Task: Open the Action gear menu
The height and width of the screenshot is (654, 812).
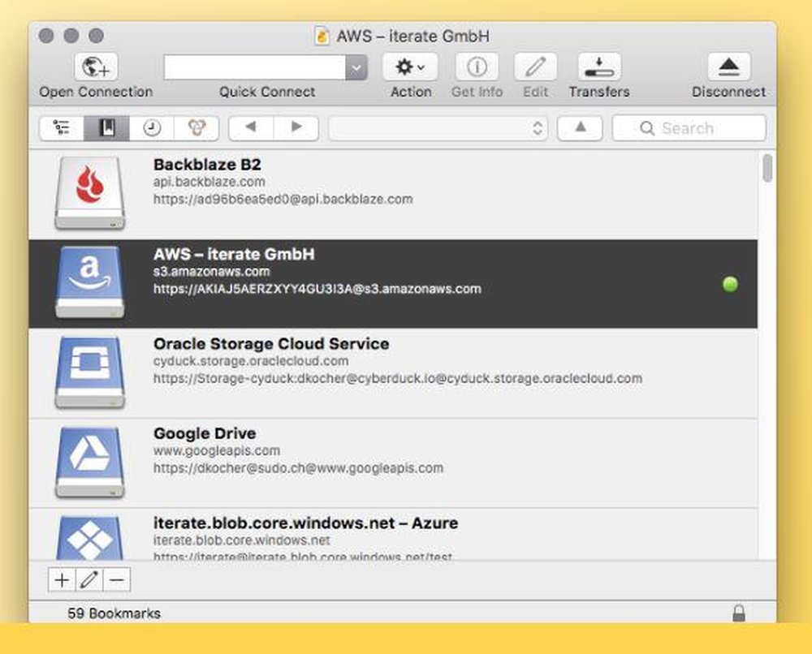Action: coord(410,67)
